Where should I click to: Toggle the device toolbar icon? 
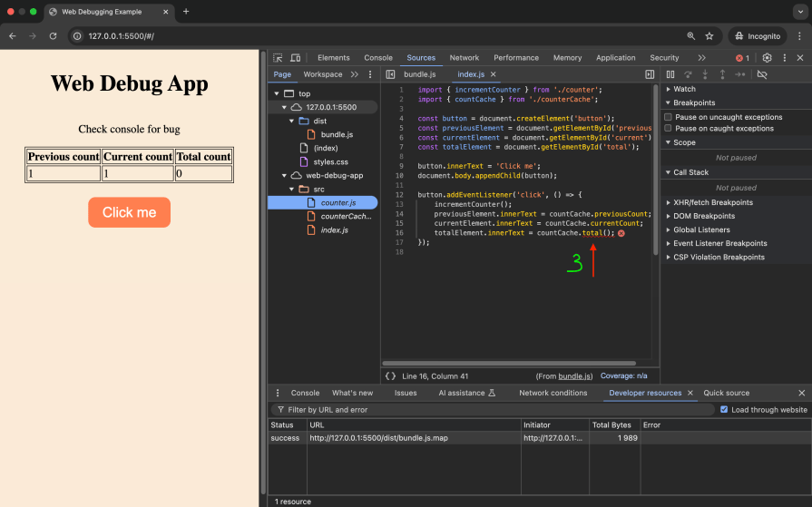[x=296, y=57]
